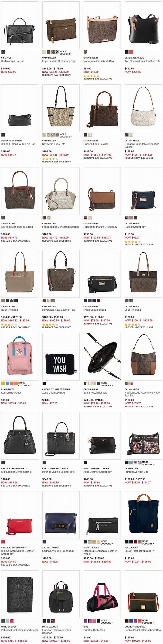This screenshot has height=644, width=163.
Task: Open Pebbled Leather Passport Cover link
Action: (20, 630)
